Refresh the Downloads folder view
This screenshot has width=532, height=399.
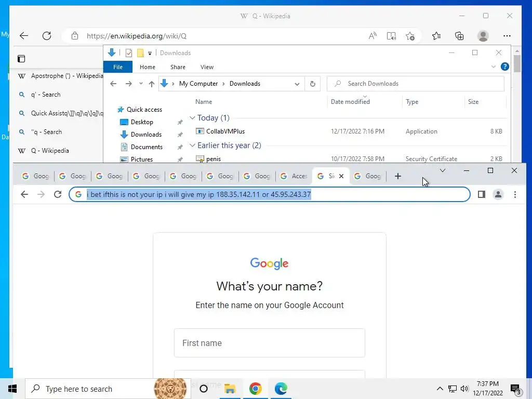(x=312, y=84)
